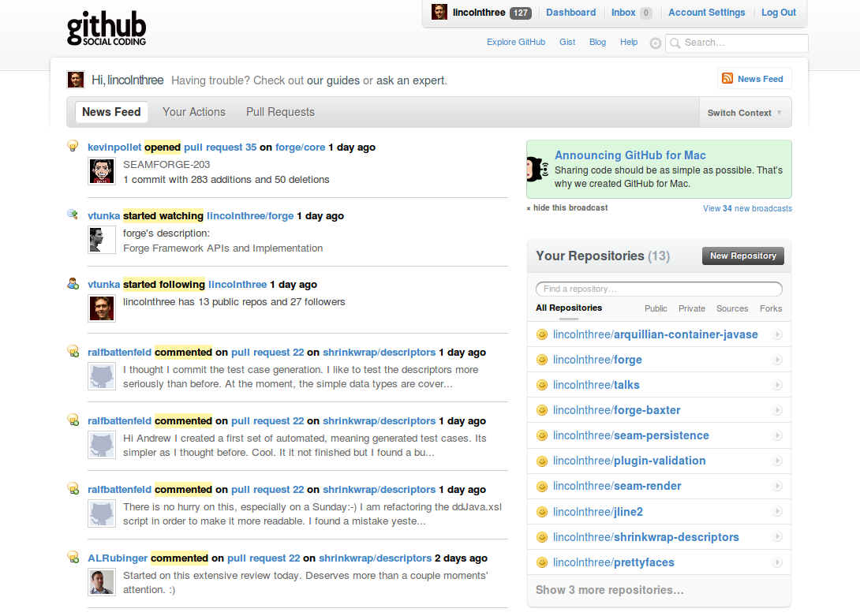Expand Show 3 more repositories
Viewport: 860px width, 616px height.
[x=609, y=590]
